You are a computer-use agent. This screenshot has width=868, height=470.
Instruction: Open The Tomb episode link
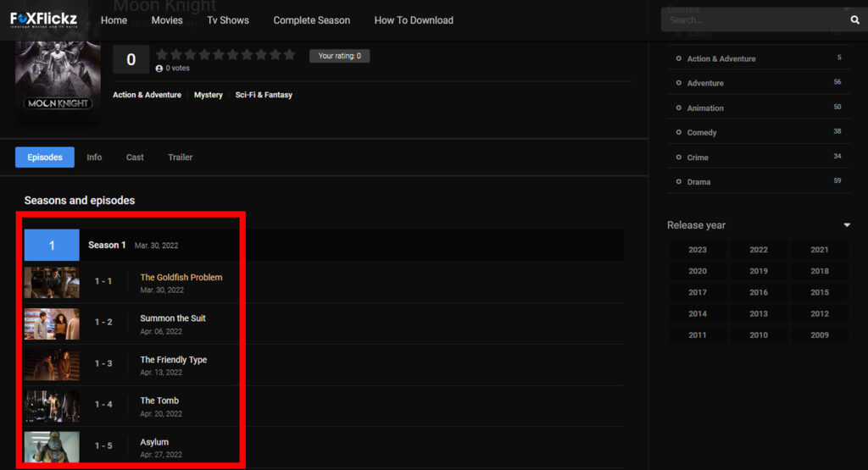pos(159,401)
